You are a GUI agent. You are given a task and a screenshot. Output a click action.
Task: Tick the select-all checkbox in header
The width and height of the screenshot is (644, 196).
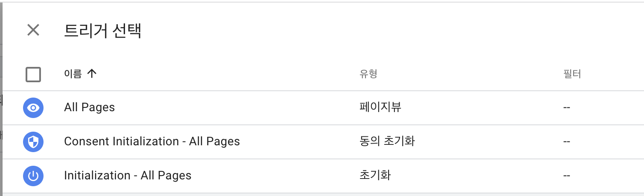[33, 75]
